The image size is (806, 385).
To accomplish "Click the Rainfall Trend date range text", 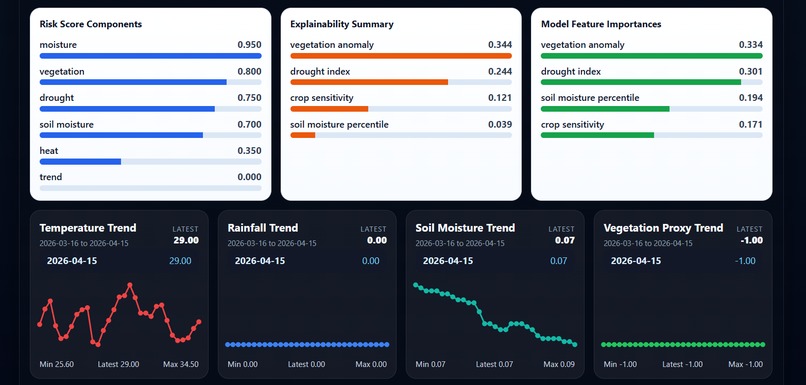I will [272, 243].
